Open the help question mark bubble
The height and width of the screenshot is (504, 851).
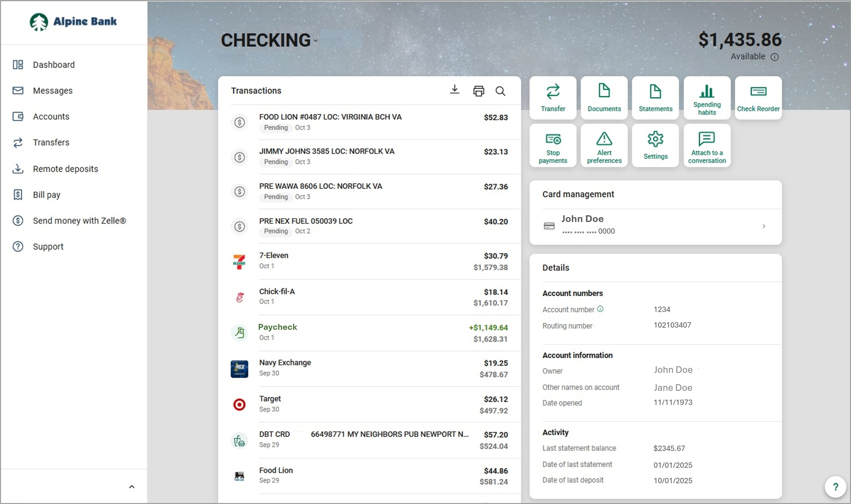click(836, 487)
